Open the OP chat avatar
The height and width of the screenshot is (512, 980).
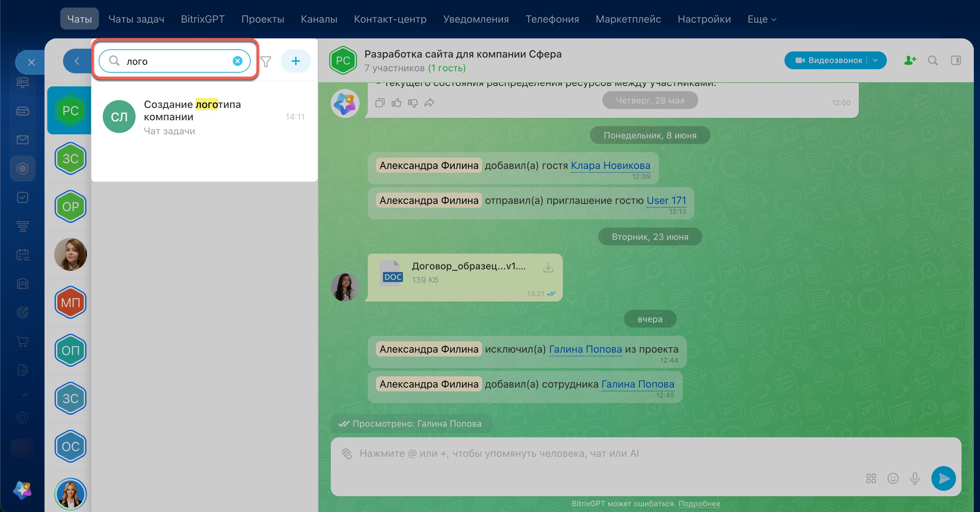pyautogui.click(x=71, y=206)
